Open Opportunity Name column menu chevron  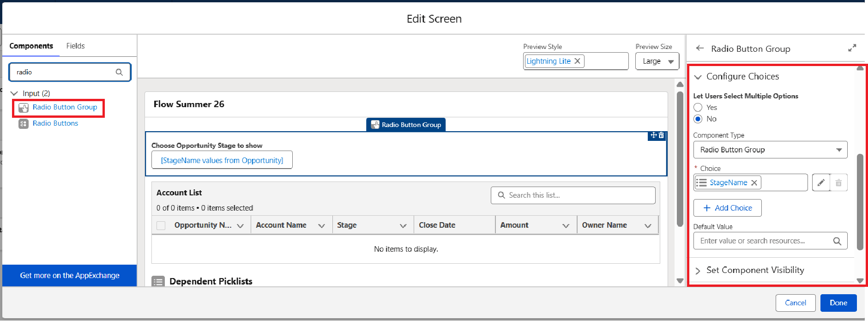[240, 226]
